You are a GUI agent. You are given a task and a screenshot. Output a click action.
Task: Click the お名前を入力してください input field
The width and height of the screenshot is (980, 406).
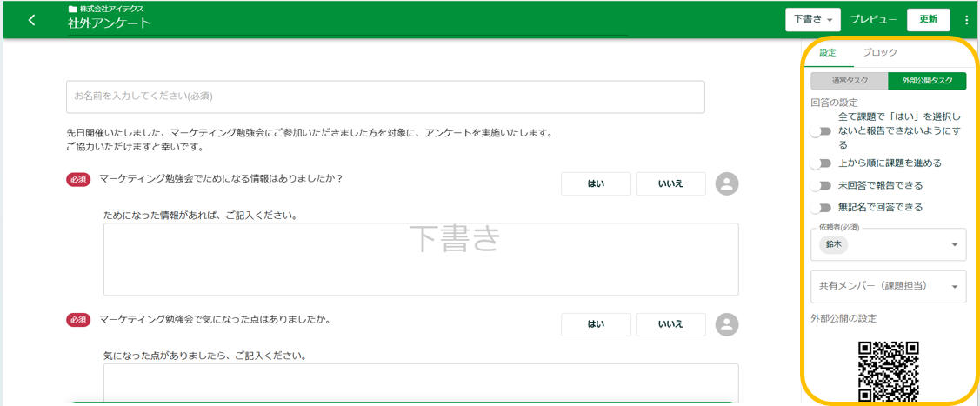pos(385,97)
